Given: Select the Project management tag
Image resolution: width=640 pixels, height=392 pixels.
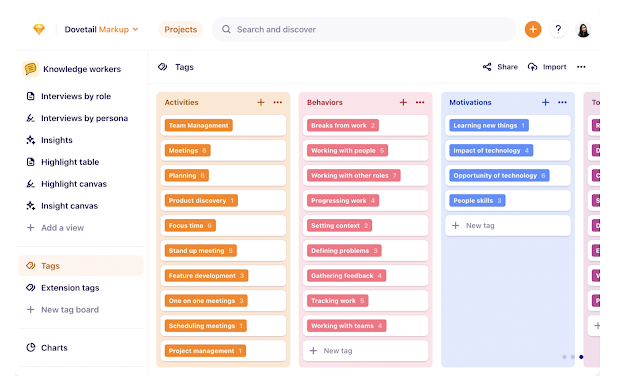Looking at the screenshot, I should click(205, 351).
